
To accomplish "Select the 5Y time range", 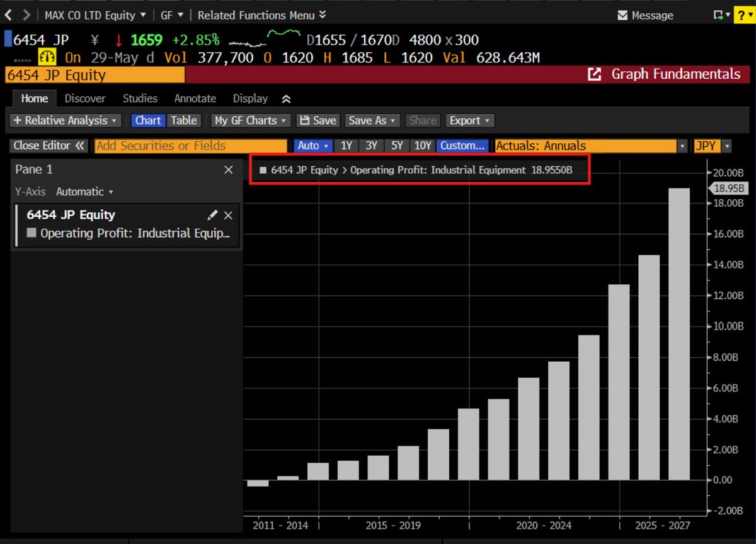I will pos(397,146).
